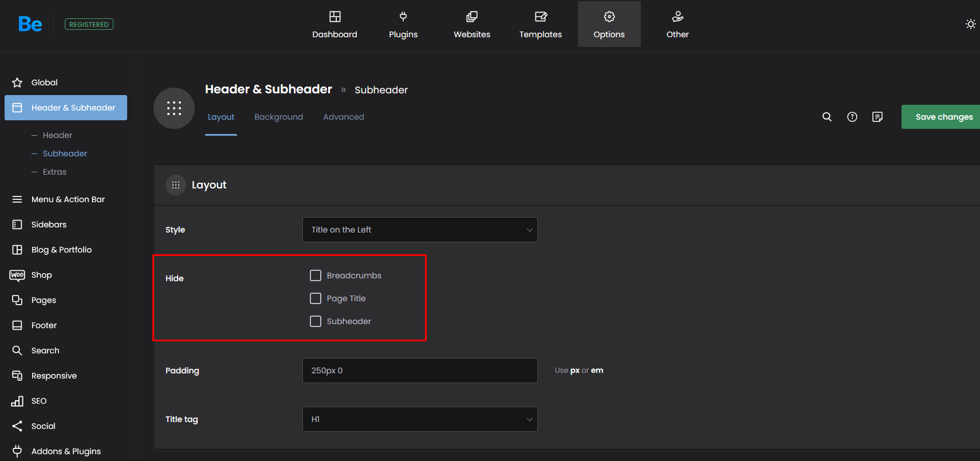Image resolution: width=980 pixels, height=461 pixels.
Task: Switch to the Background tab
Action: point(279,117)
